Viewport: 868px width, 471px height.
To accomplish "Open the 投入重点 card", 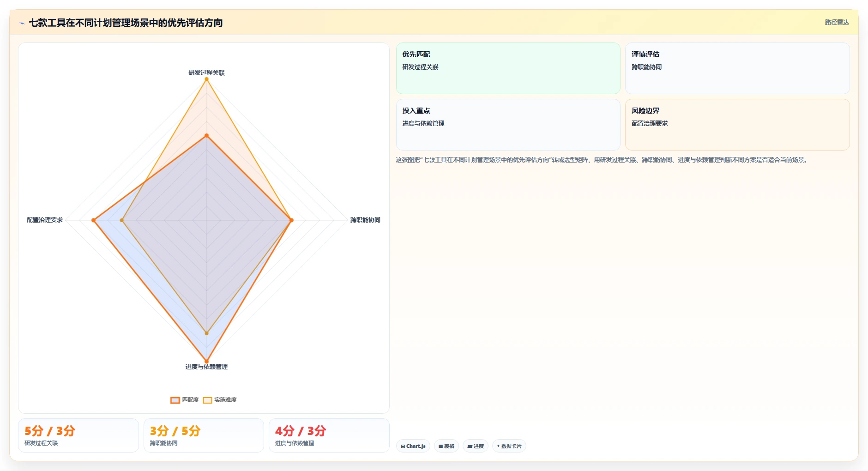I will (x=508, y=125).
